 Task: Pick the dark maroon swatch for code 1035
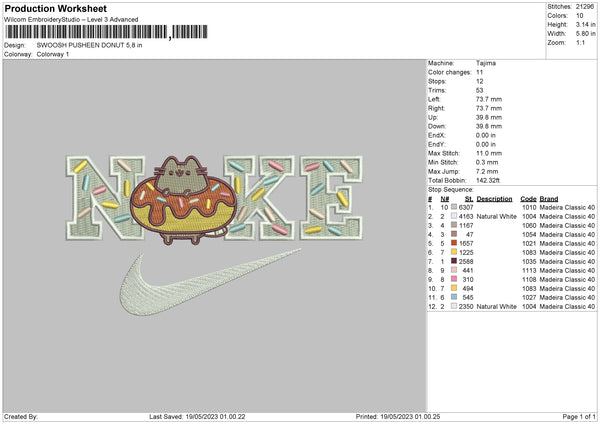454,261
